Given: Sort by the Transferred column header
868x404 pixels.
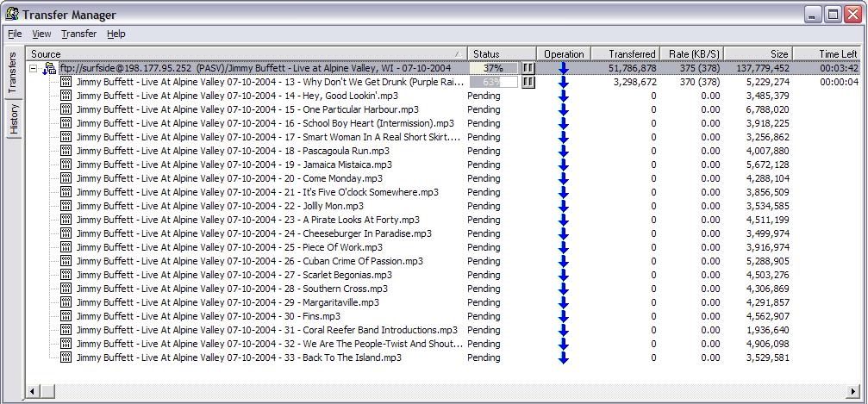Looking at the screenshot, I should pos(626,53).
